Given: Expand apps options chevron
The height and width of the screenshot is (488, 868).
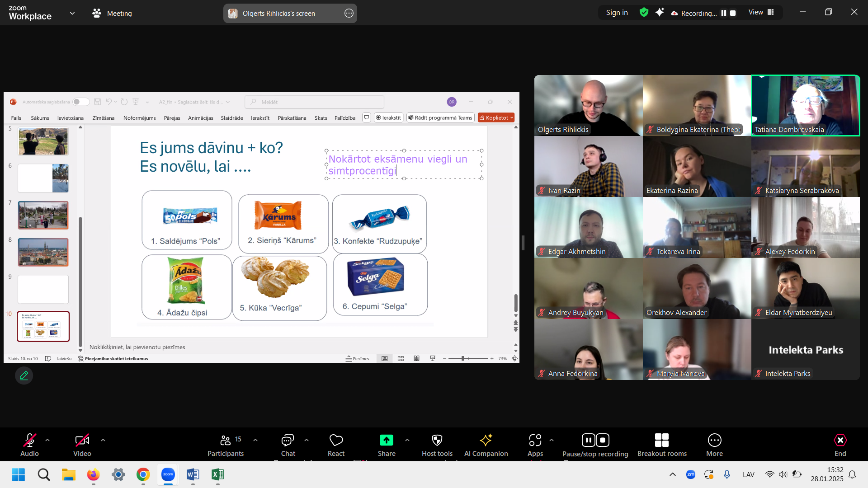Looking at the screenshot, I should coord(552,440).
